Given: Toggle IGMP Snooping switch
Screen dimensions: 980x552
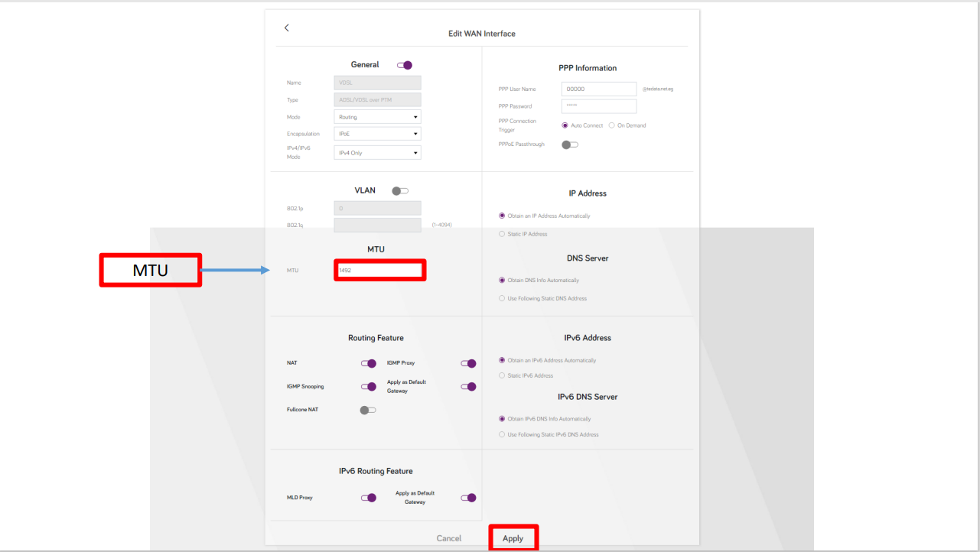Looking at the screenshot, I should (369, 387).
